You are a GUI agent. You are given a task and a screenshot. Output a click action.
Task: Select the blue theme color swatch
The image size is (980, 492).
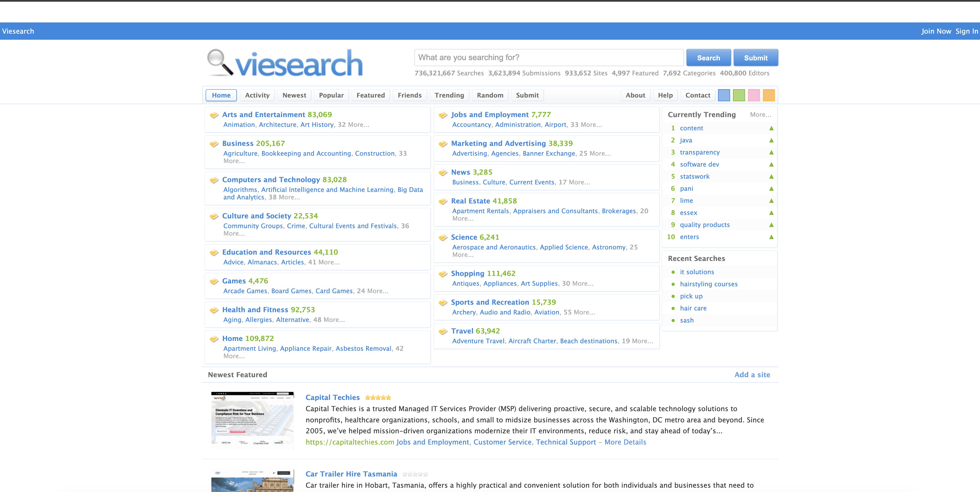pyautogui.click(x=723, y=95)
